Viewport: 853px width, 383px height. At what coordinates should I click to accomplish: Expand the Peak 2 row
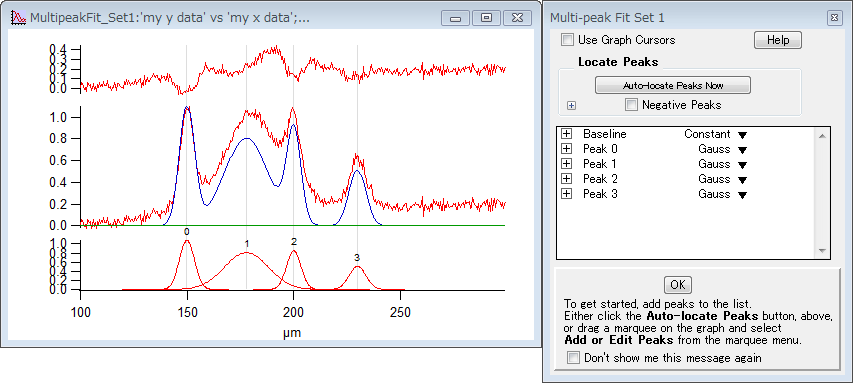point(567,179)
